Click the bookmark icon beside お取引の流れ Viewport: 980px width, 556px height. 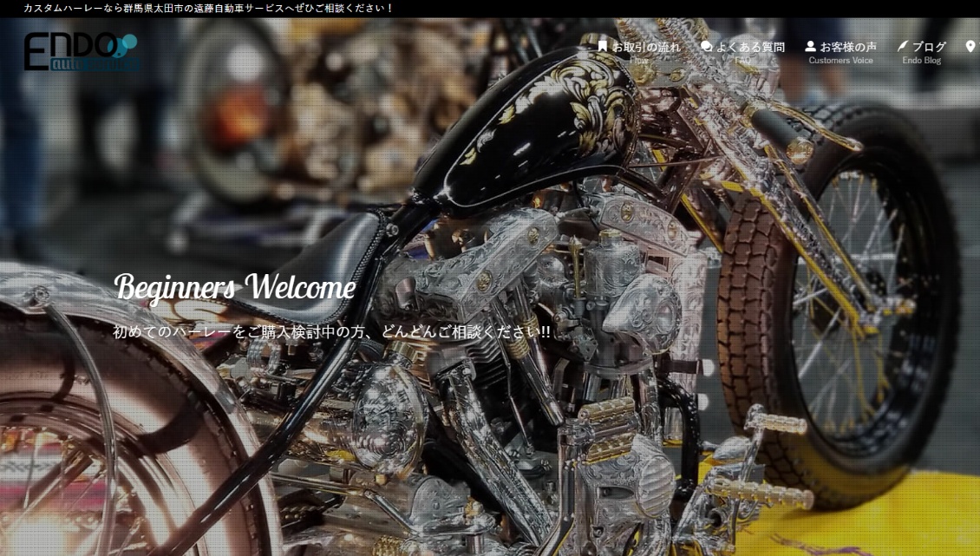[603, 46]
